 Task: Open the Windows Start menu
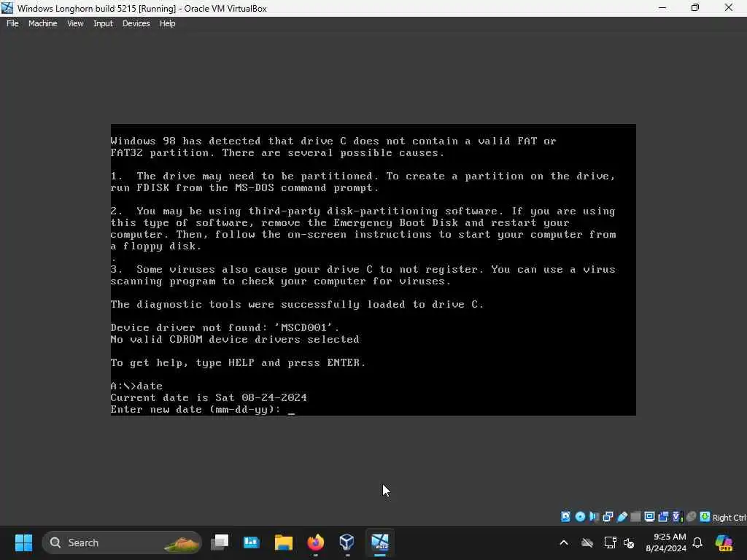point(23,542)
